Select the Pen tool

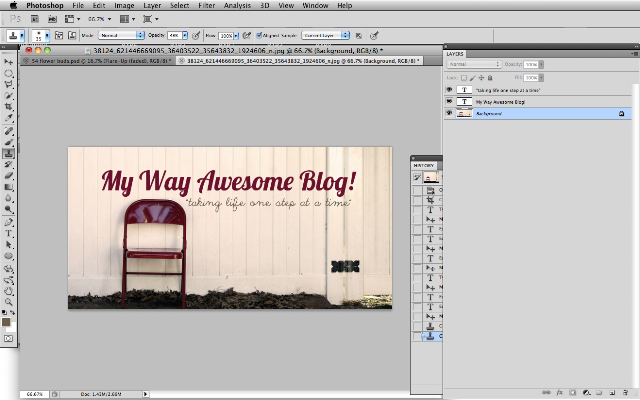(8, 222)
